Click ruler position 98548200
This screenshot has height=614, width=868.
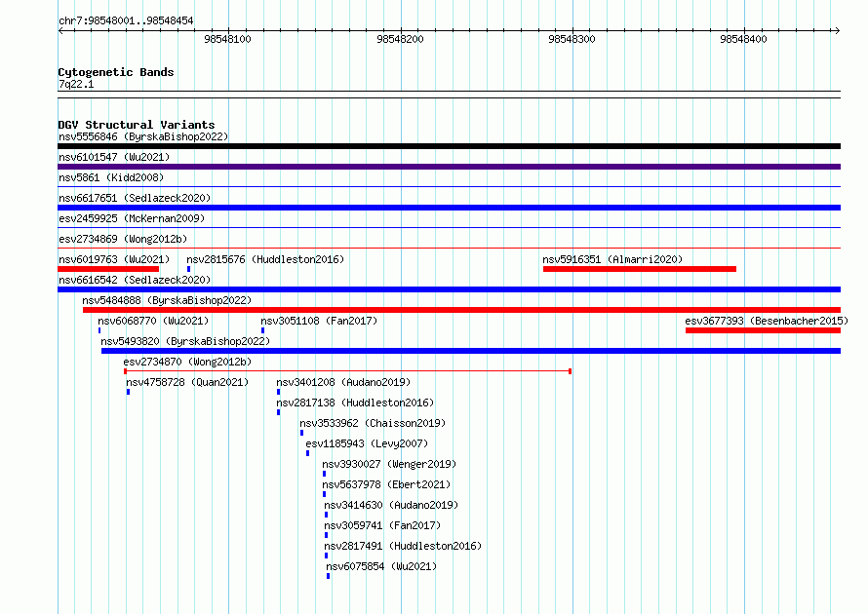[400, 39]
